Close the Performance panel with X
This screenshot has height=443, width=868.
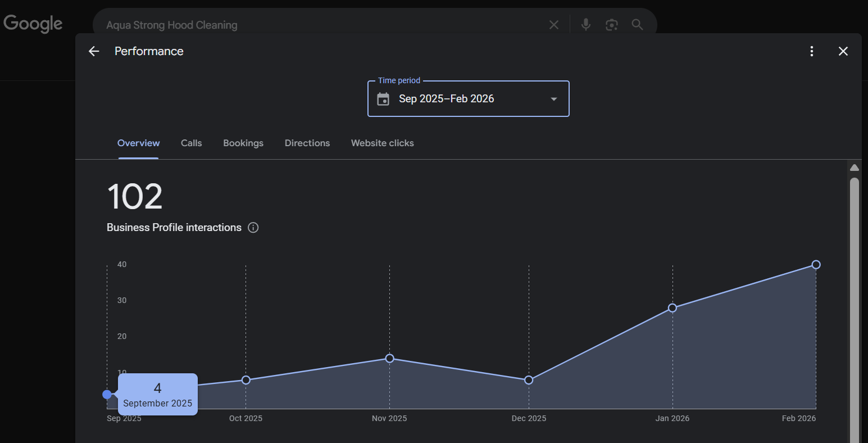(x=843, y=51)
